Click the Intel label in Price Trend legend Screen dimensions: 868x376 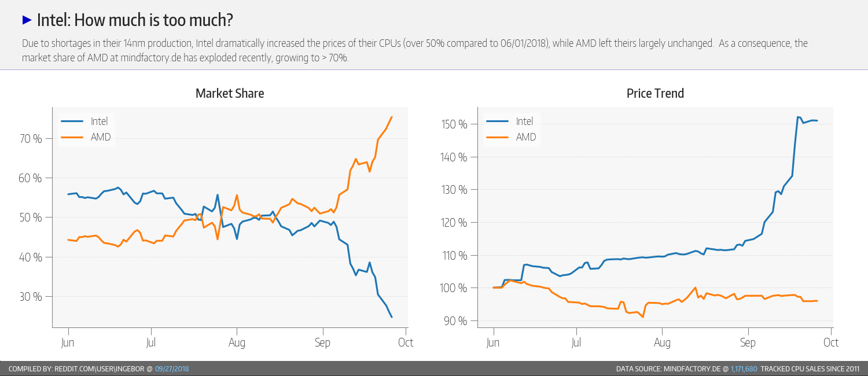524,121
